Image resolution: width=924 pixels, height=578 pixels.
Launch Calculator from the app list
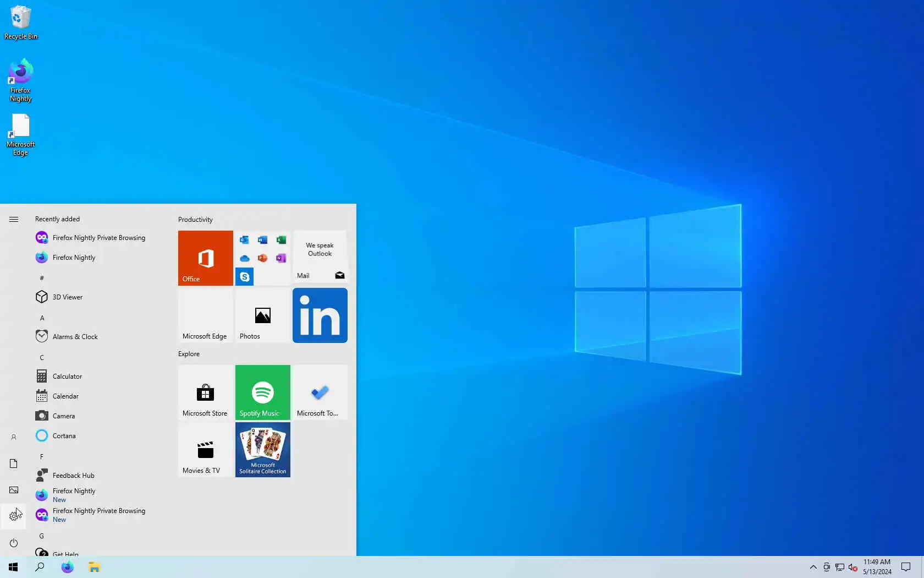[x=99, y=377]
